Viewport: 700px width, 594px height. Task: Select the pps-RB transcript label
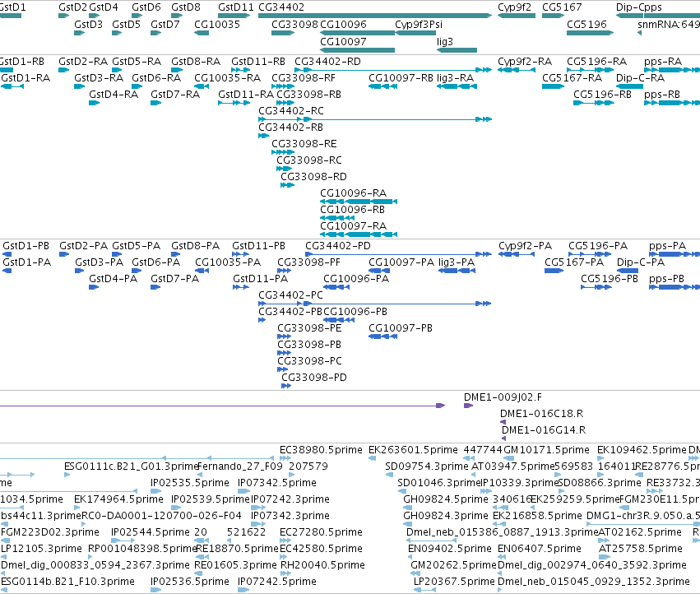pos(662,95)
